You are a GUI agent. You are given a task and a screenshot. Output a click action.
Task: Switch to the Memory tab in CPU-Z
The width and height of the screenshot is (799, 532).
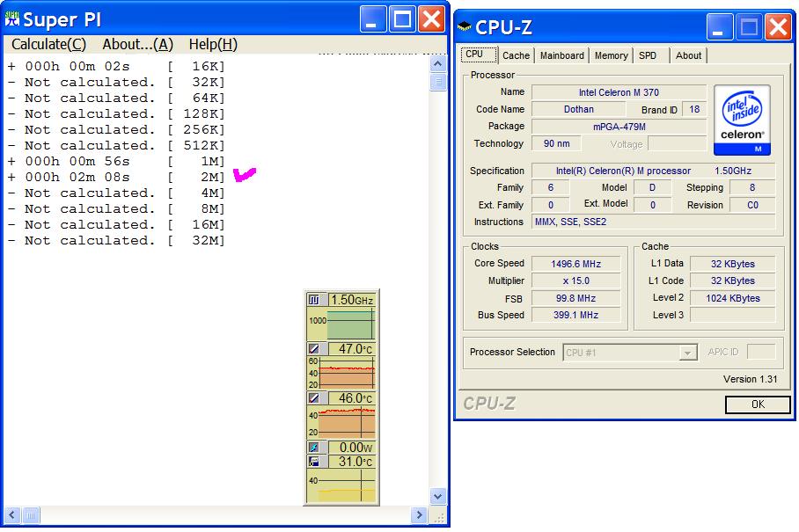click(611, 55)
